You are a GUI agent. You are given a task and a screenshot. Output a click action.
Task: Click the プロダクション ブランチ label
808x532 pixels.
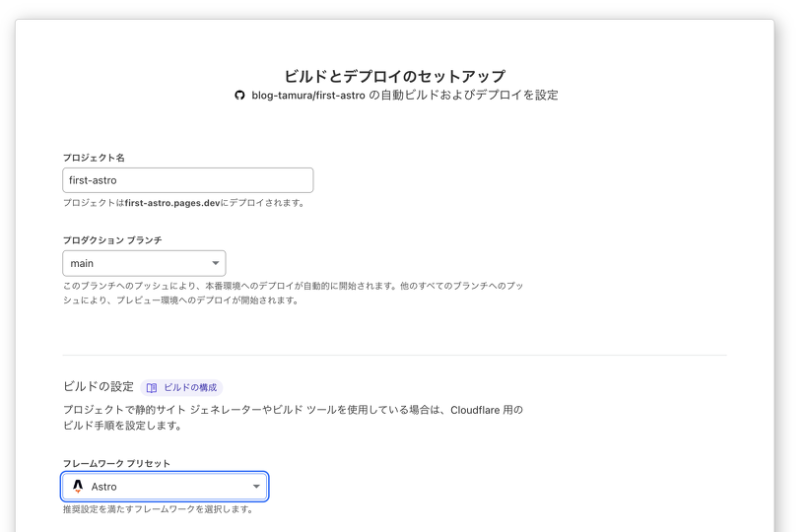point(112,240)
